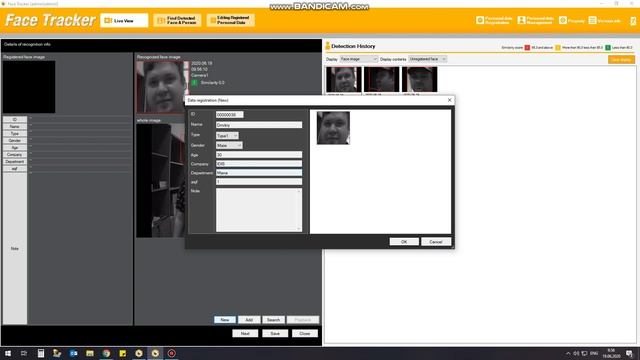Cancel the Data registration dialog
This screenshot has height=360, width=640.
click(x=436, y=242)
